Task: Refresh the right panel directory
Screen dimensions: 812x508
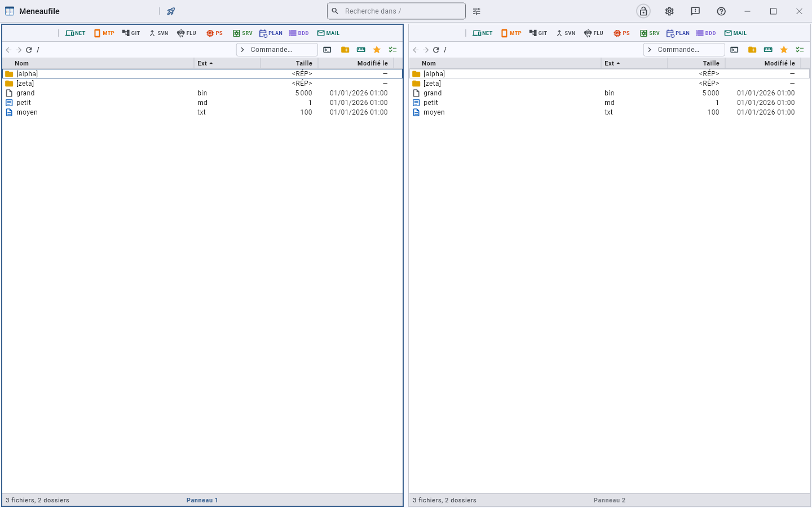Action: coord(436,50)
